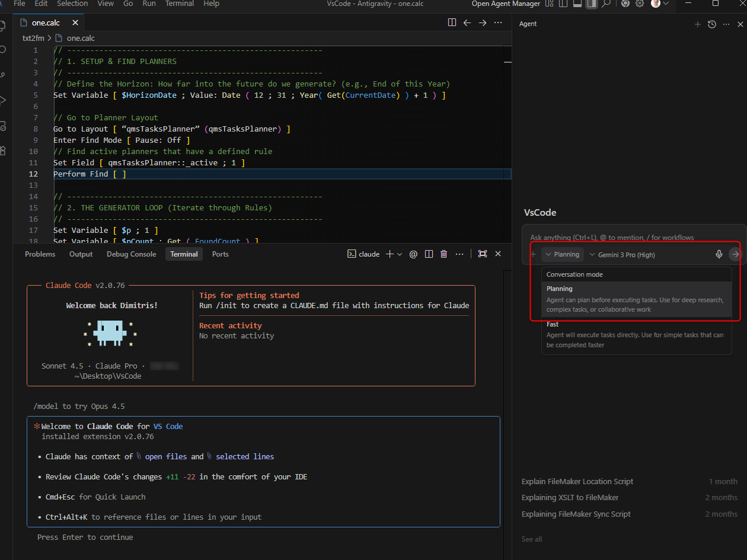Click the Open Agent Manager button

(506, 4)
